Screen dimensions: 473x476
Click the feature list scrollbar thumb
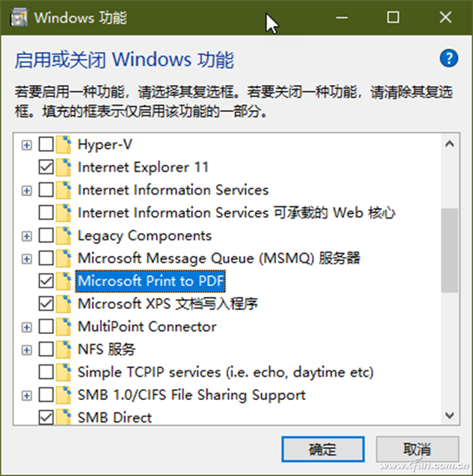450,250
